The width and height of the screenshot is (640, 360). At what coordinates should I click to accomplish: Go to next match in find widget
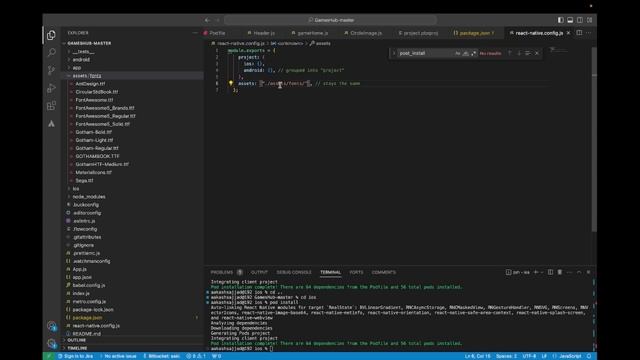pyautogui.click(x=519, y=53)
